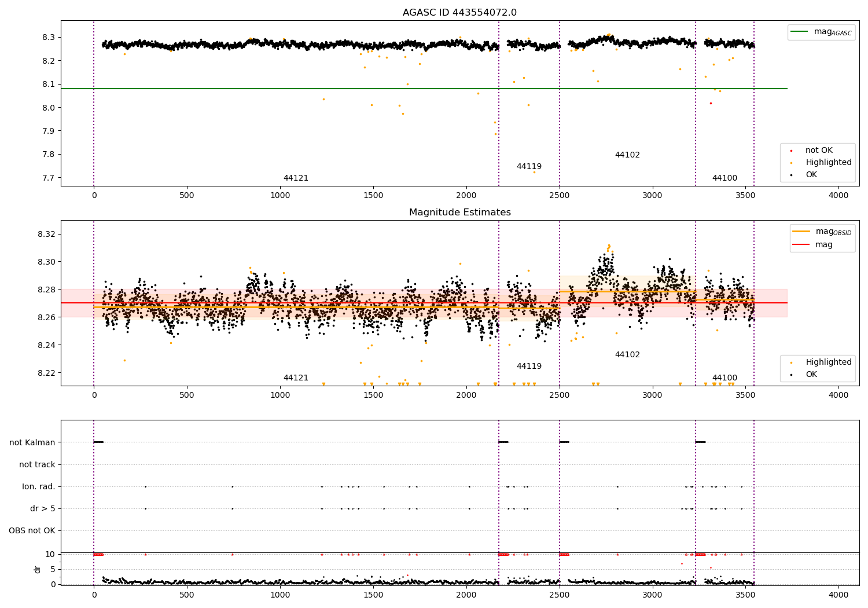868x608 pixels.
Task: Click the "Ion. rad." row label
Action: (39, 487)
